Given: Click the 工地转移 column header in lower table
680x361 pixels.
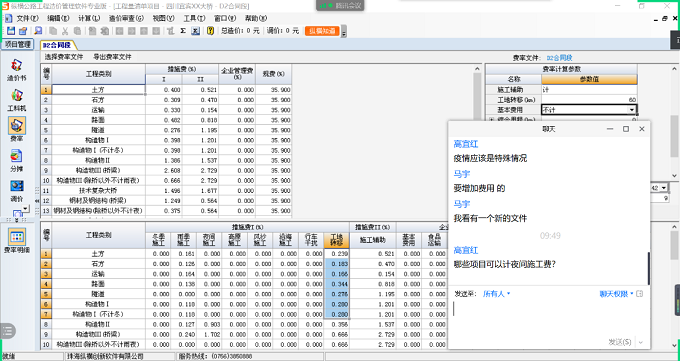Looking at the screenshot, I should point(337,240).
